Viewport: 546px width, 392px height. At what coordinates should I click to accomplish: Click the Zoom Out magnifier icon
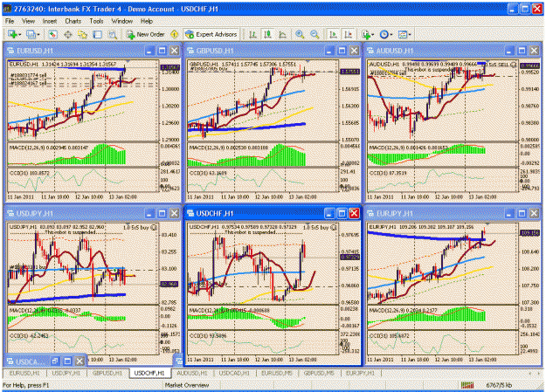[x=314, y=34]
